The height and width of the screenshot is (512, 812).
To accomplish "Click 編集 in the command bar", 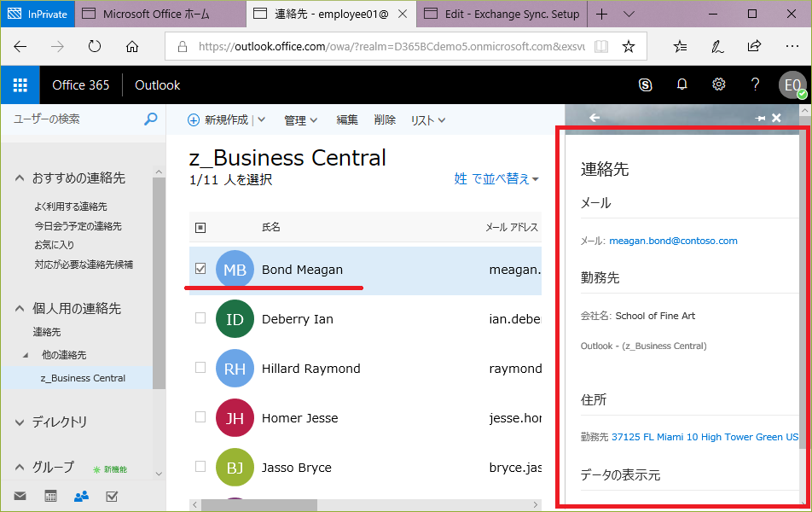I will tap(347, 120).
